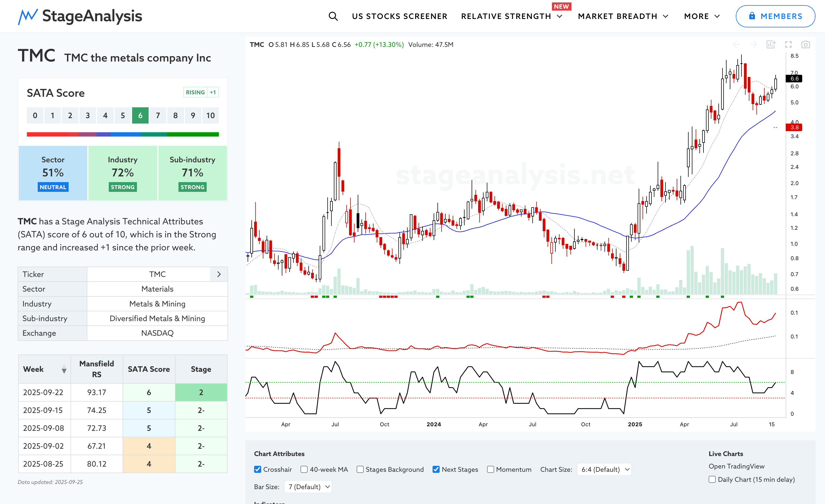Click the 2025-08-25 week cell
The width and height of the screenshot is (825, 504).
[x=44, y=464]
